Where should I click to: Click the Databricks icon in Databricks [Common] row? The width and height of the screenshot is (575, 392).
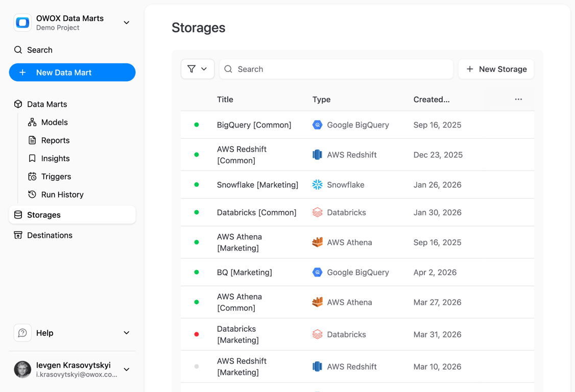coord(317,212)
